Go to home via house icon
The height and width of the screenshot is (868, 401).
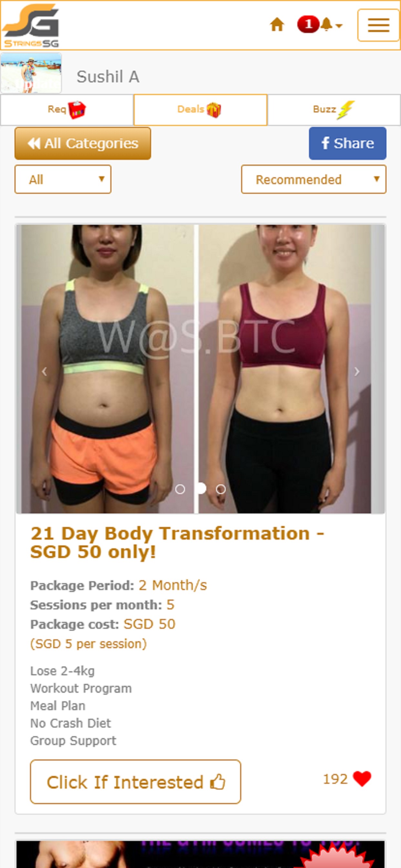pyautogui.click(x=277, y=25)
